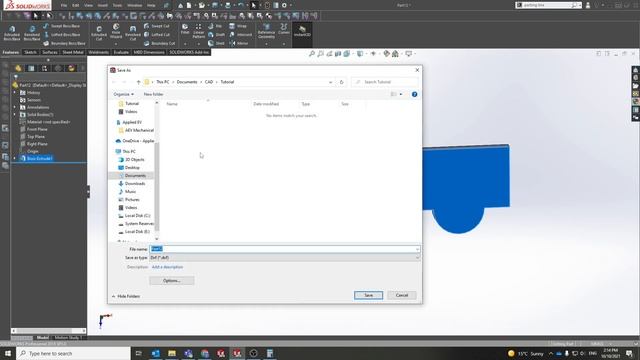This screenshot has height=360, width=640.
Task: Select the Draft tool
Action: point(216,35)
